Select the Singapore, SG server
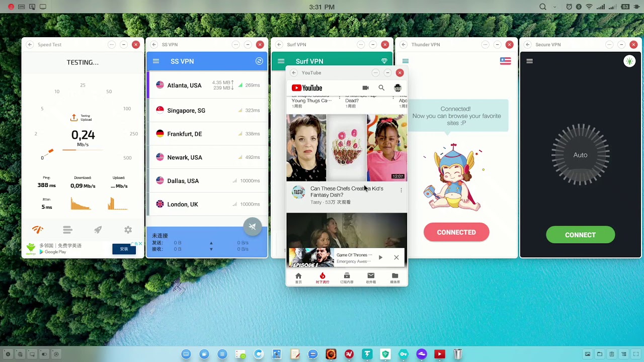This screenshot has height=362, width=644. click(207, 110)
